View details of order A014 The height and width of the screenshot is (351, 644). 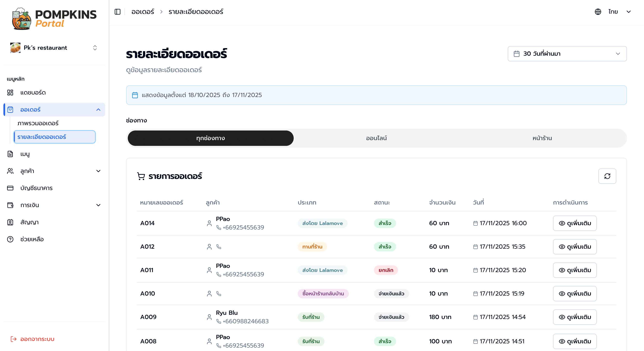(x=575, y=223)
